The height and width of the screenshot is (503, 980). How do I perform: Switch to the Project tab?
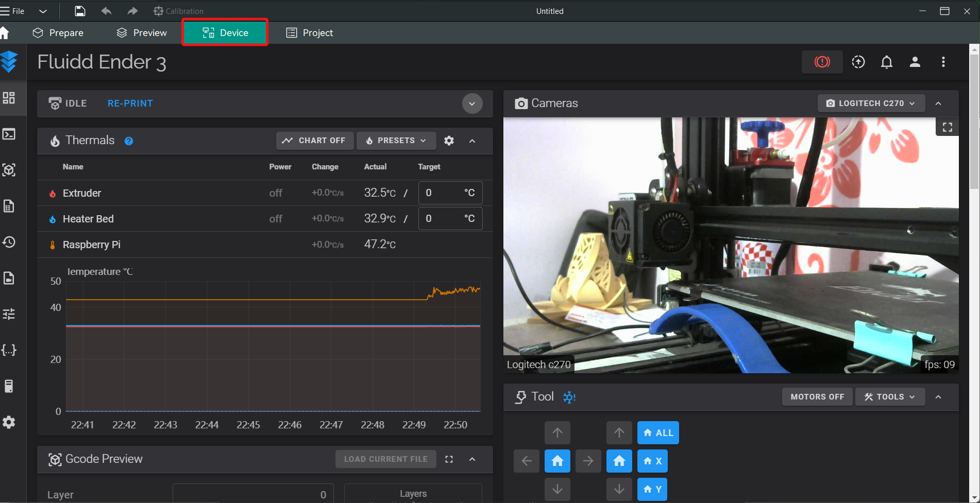click(310, 33)
